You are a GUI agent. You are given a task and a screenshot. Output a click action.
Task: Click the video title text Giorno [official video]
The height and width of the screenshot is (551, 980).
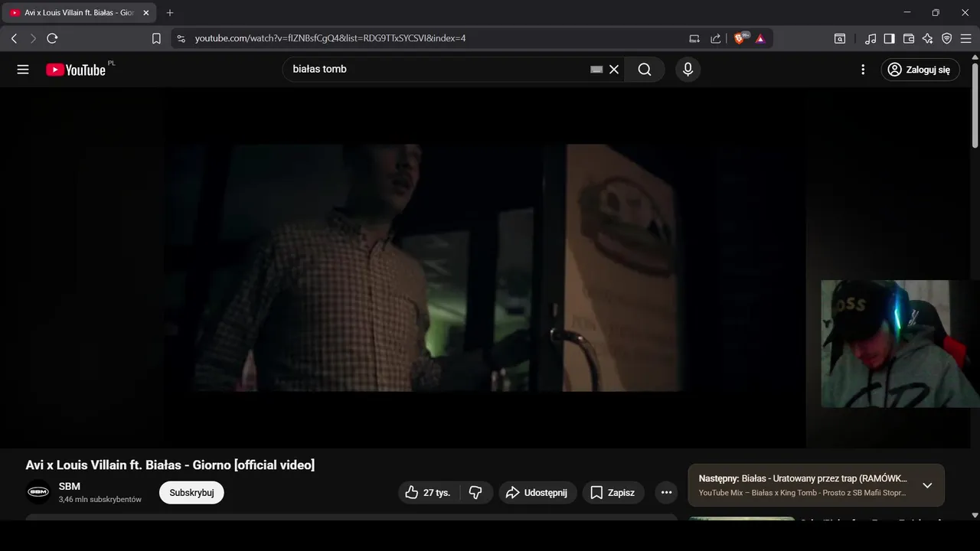[x=253, y=465]
